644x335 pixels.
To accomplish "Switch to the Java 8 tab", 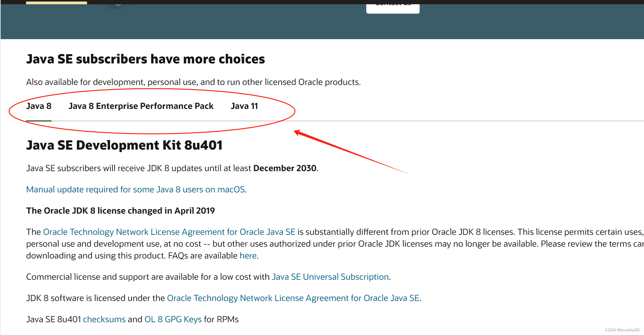I will [x=39, y=106].
